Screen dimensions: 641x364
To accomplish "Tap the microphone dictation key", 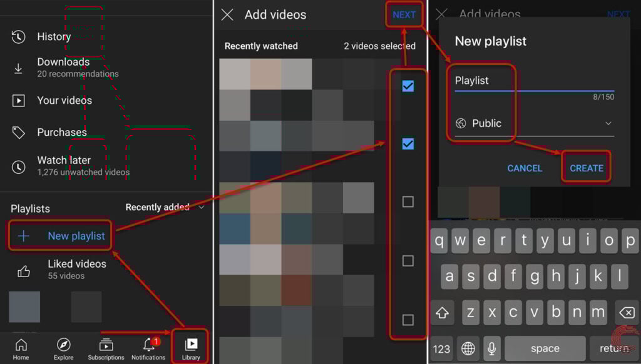I will (x=492, y=349).
